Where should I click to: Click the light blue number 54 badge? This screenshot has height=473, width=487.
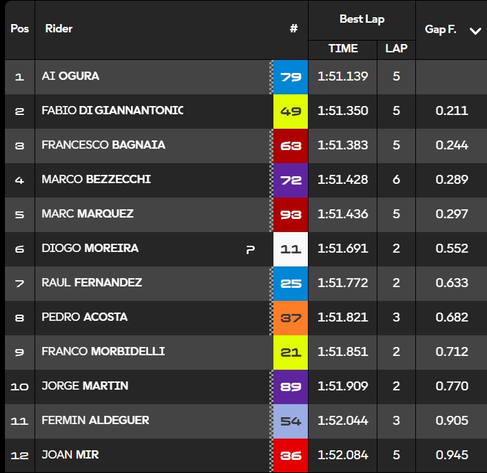pyautogui.click(x=291, y=421)
